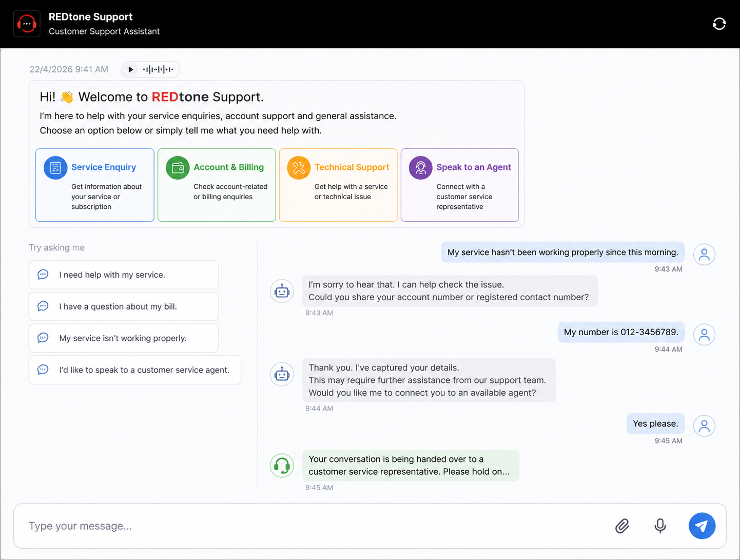Click chat bubble icon beside the agent request suggestion
The height and width of the screenshot is (560, 740).
(43, 370)
